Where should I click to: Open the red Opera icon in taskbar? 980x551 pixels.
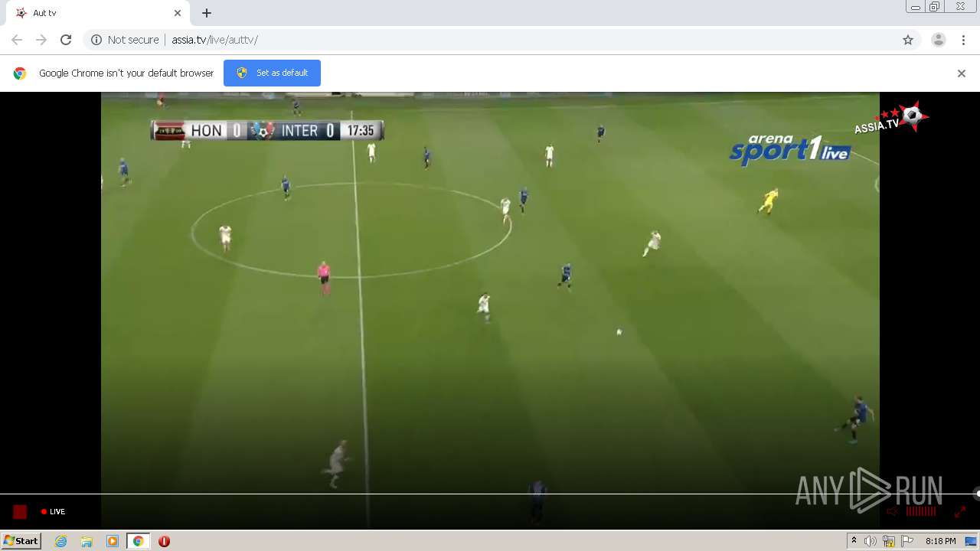click(x=164, y=541)
